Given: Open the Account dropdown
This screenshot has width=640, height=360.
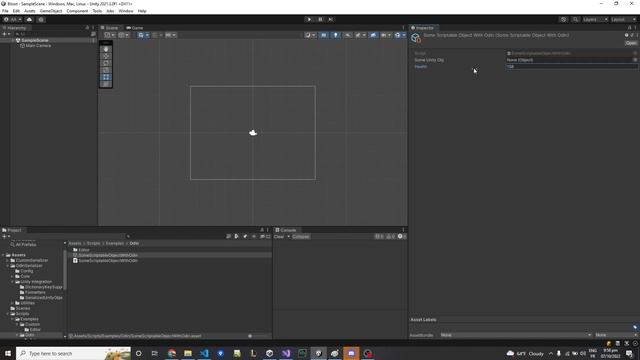Looking at the screenshot, I should pos(12,19).
